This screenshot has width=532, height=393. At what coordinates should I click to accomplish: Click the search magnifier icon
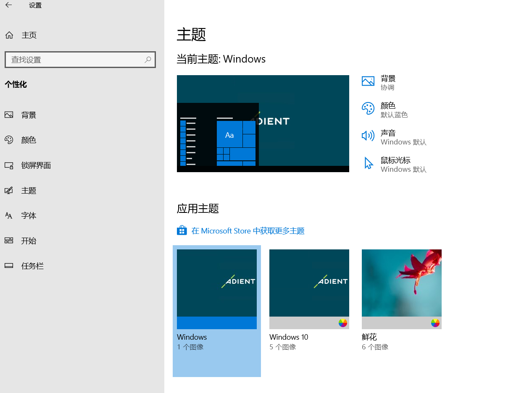[147, 60]
